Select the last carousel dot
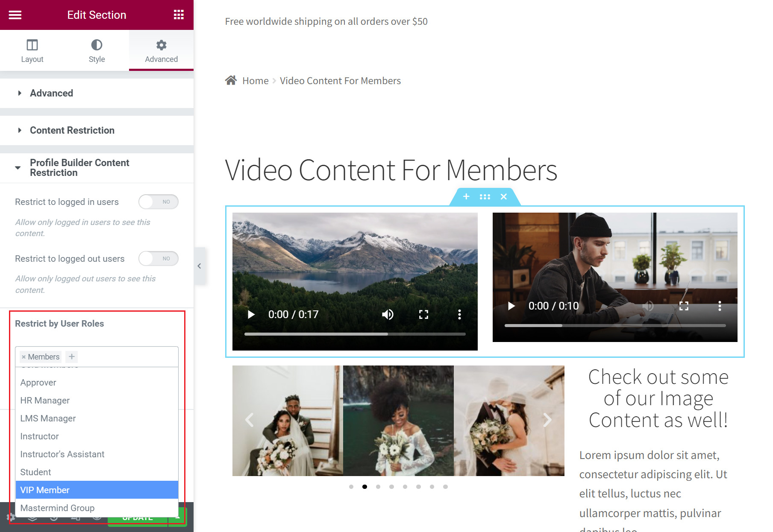Viewport: 773px width, 532px height. (445, 487)
